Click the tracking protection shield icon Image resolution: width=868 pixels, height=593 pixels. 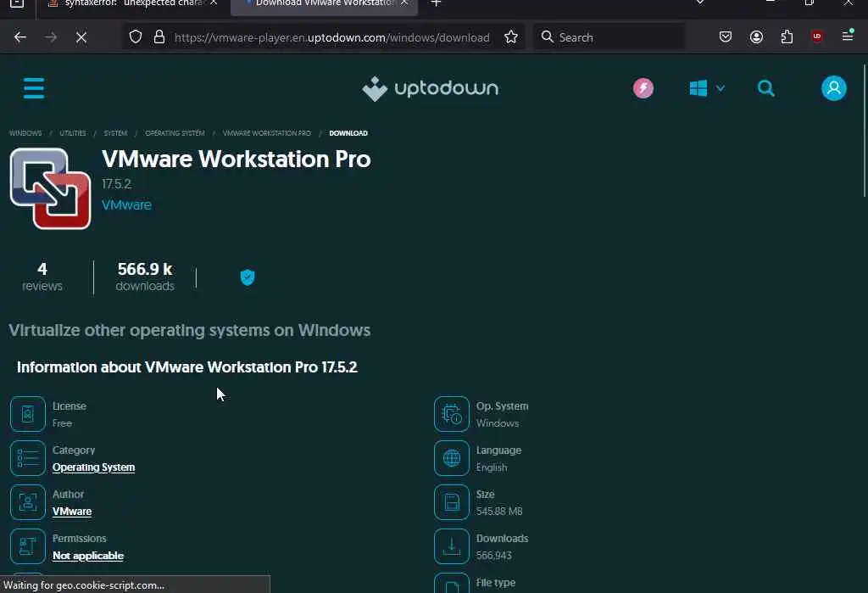pos(136,37)
